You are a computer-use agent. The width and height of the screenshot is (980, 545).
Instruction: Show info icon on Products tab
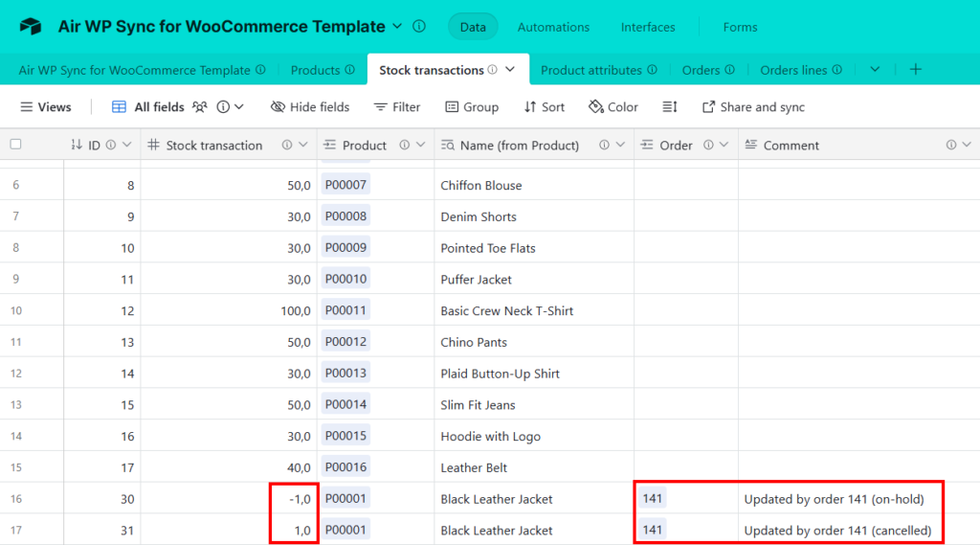[x=350, y=70]
